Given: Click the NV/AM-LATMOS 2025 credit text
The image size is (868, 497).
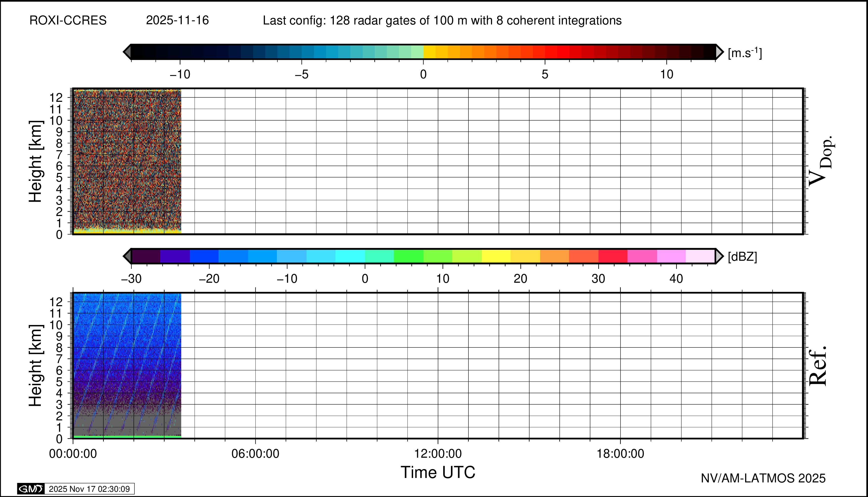Looking at the screenshot, I should click(x=763, y=478).
